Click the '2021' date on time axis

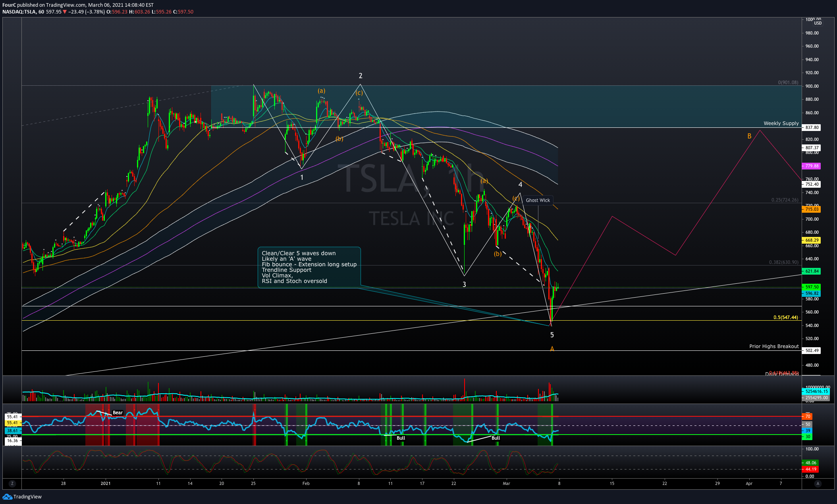pos(106,483)
